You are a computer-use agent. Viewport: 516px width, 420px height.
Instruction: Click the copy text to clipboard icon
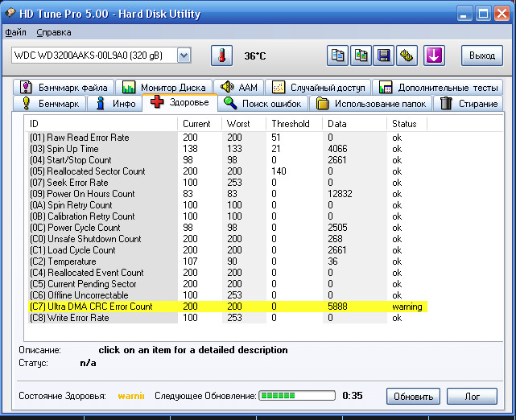[x=337, y=56]
